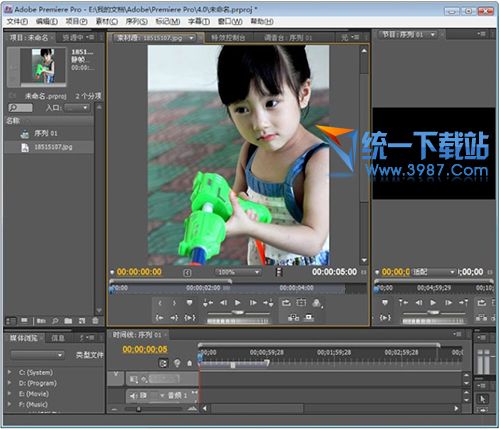Step back one frame in Program monitor
This screenshot has width=500, height=430.
tap(419, 303)
